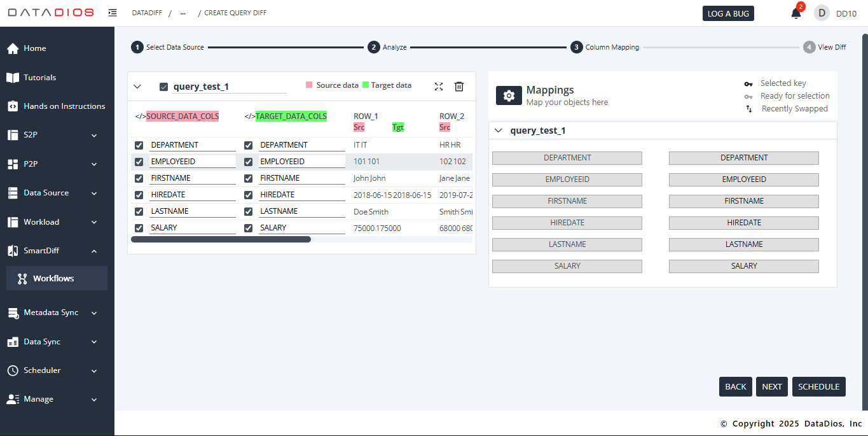Collapse the query_test_1 data panel chevron
The image size is (868, 436).
pos(137,87)
